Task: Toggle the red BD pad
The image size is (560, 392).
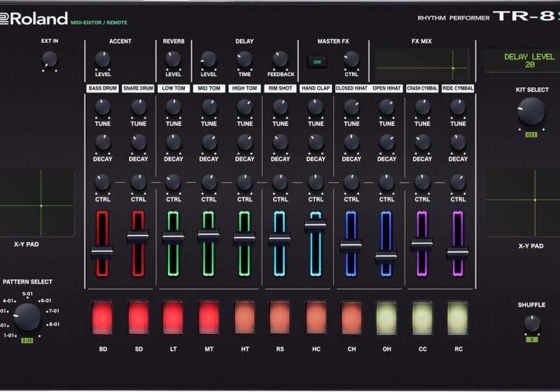Action: (102, 318)
